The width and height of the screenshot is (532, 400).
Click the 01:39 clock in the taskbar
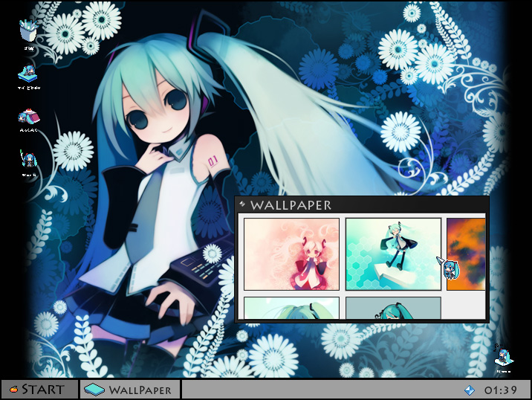(x=501, y=390)
